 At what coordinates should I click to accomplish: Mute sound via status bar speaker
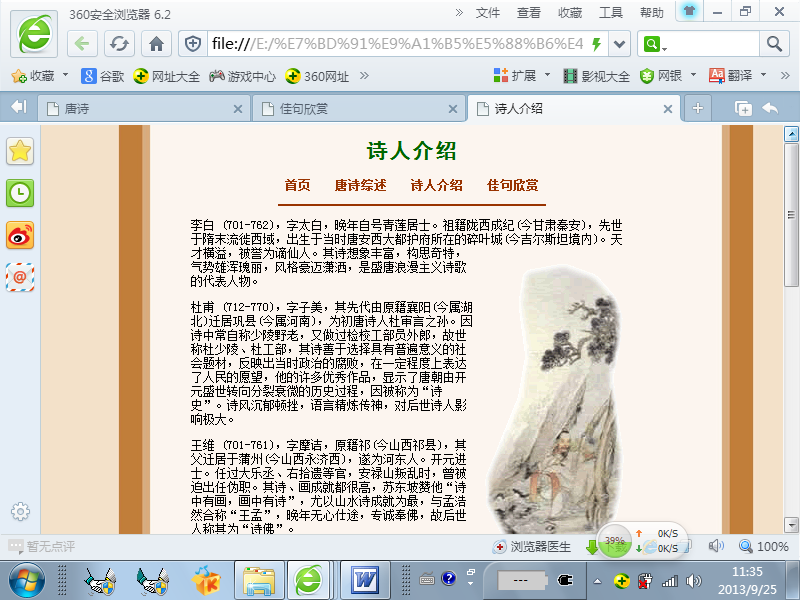click(x=716, y=546)
